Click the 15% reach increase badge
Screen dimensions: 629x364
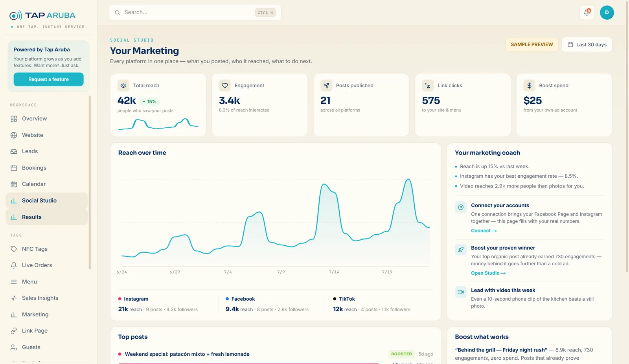[149, 101]
